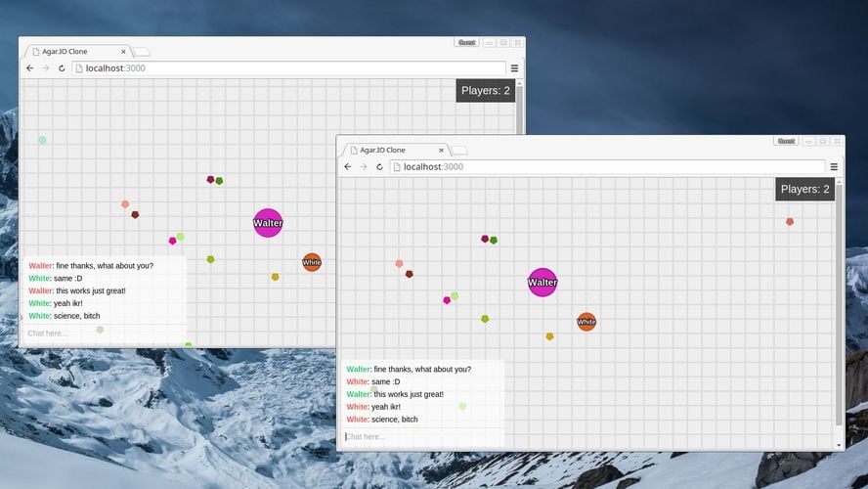Reload the page in the right browser window
The height and width of the screenshot is (489, 868).
point(379,166)
